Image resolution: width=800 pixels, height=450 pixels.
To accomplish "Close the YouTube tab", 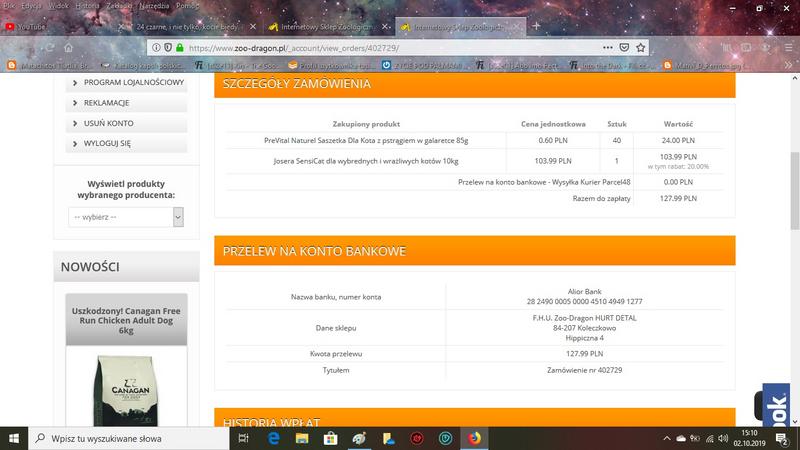I will click(121, 27).
